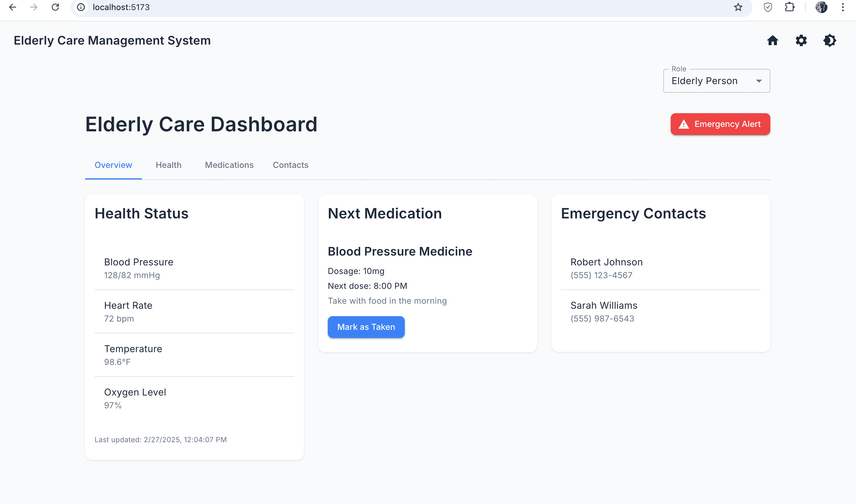View site information icon in address bar
The width and height of the screenshot is (856, 504).
(x=81, y=7)
